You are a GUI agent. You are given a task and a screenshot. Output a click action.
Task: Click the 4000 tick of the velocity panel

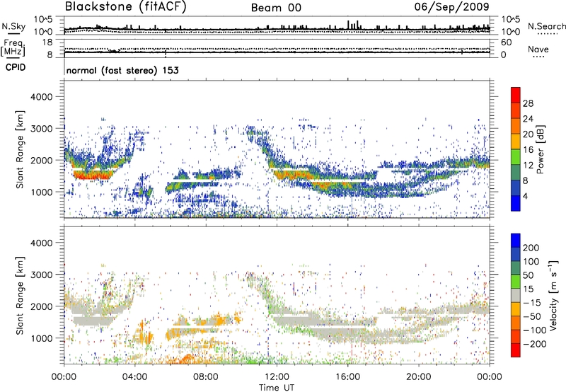(42, 243)
